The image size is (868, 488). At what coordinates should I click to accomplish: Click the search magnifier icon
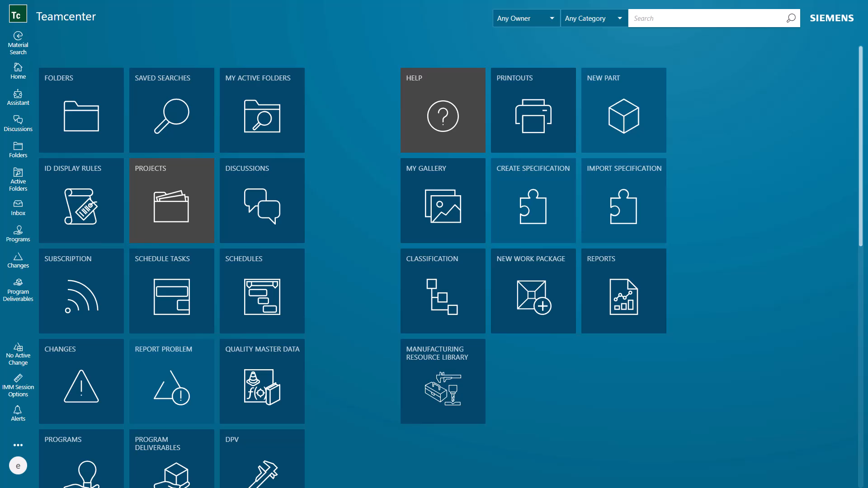point(791,18)
